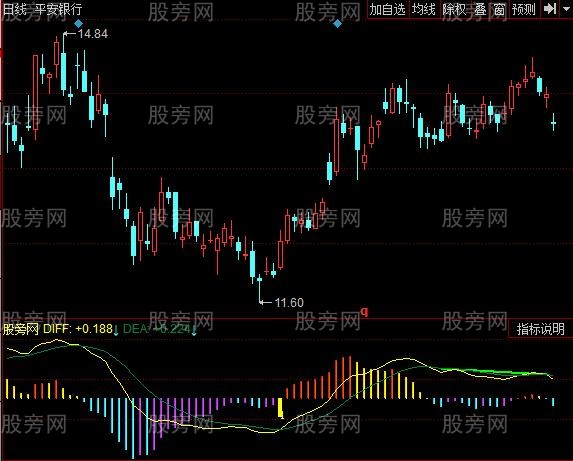Toggle the 均线 moving averages display
Image resolution: width=573 pixels, height=461 pixels.
click(424, 9)
